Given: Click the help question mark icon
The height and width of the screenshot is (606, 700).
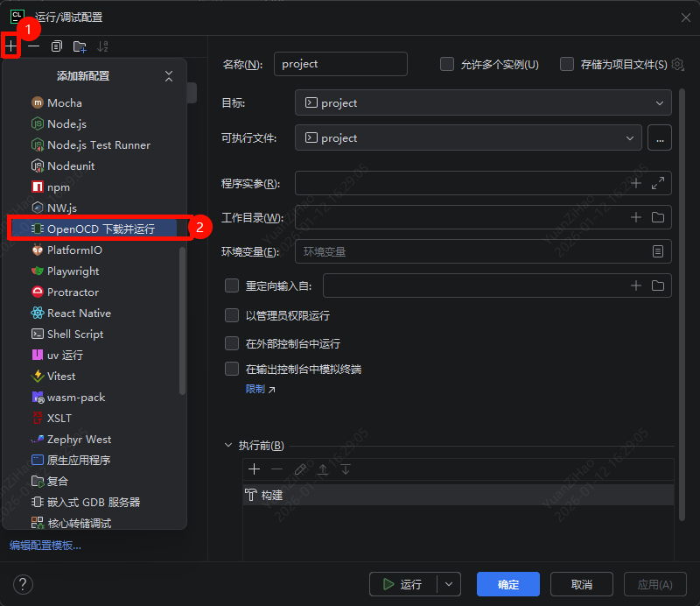Looking at the screenshot, I should click(x=23, y=584).
